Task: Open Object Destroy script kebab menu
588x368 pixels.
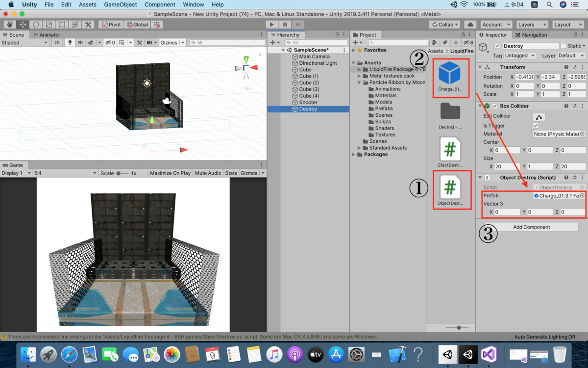Action: (582, 178)
